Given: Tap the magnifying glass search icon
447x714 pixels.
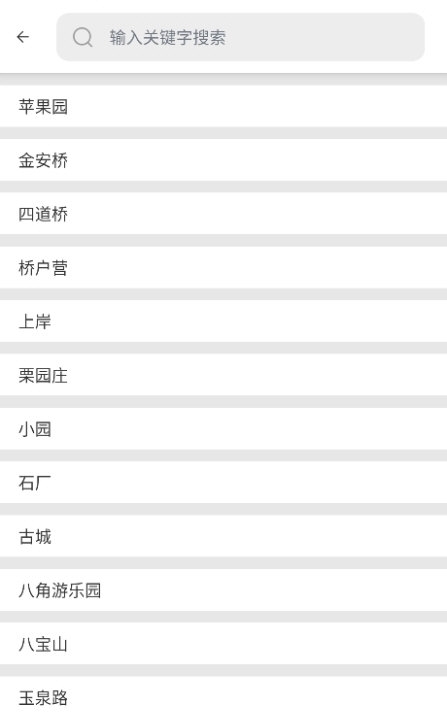Looking at the screenshot, I should tap(82, 37).
